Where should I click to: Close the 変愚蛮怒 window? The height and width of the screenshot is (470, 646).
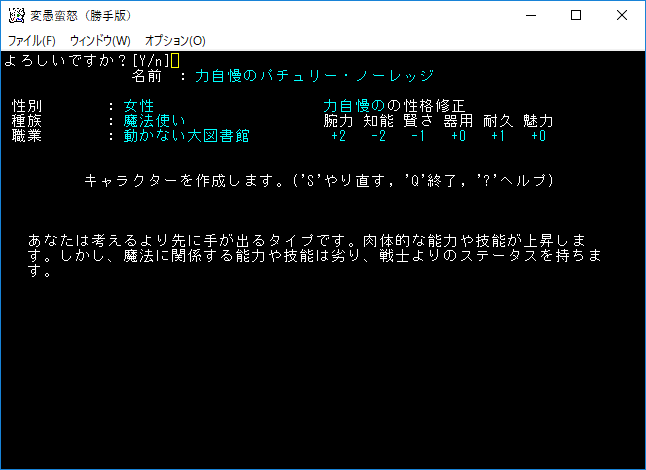pos(622,15)
